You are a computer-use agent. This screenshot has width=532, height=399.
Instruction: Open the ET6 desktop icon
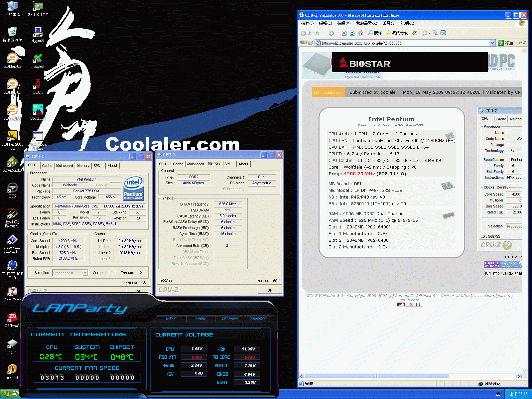[x=13, y=191]
